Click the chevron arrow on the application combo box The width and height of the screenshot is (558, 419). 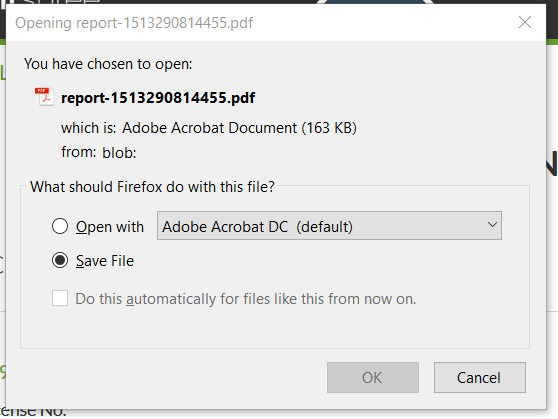click(492, 225)
